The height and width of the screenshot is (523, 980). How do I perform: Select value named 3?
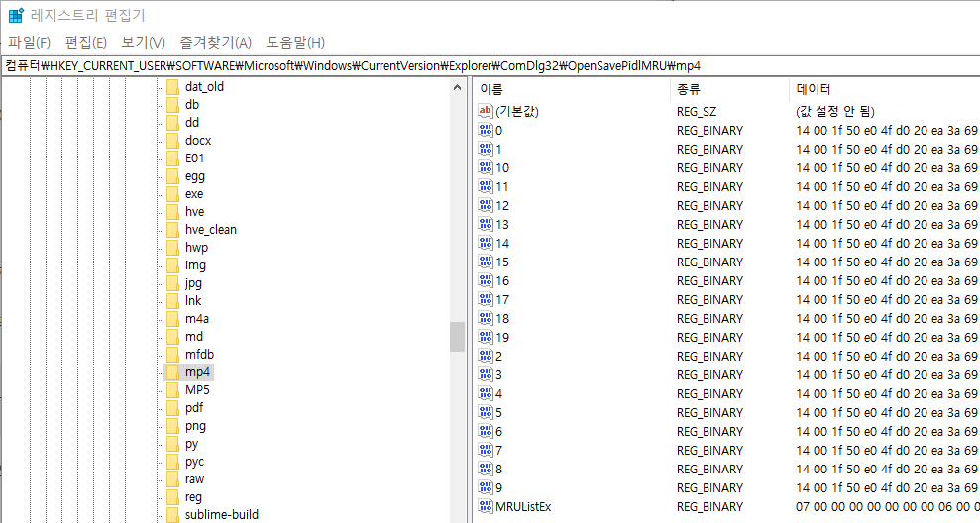[x=498, y=374]
